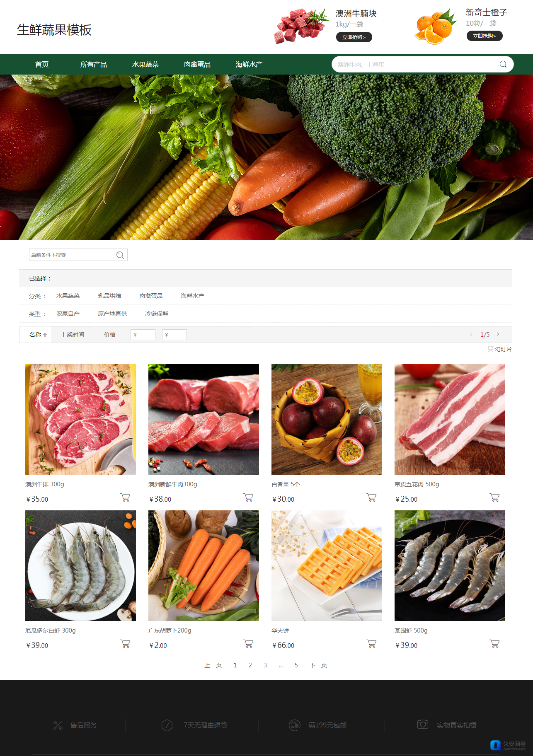This screenshot has height=756, width=533.
Task: Add 带皮五花肉 500g to cart
Action: pos(494,498)
